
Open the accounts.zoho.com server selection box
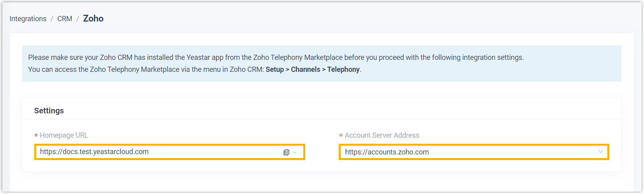click(x=458, y=152)
